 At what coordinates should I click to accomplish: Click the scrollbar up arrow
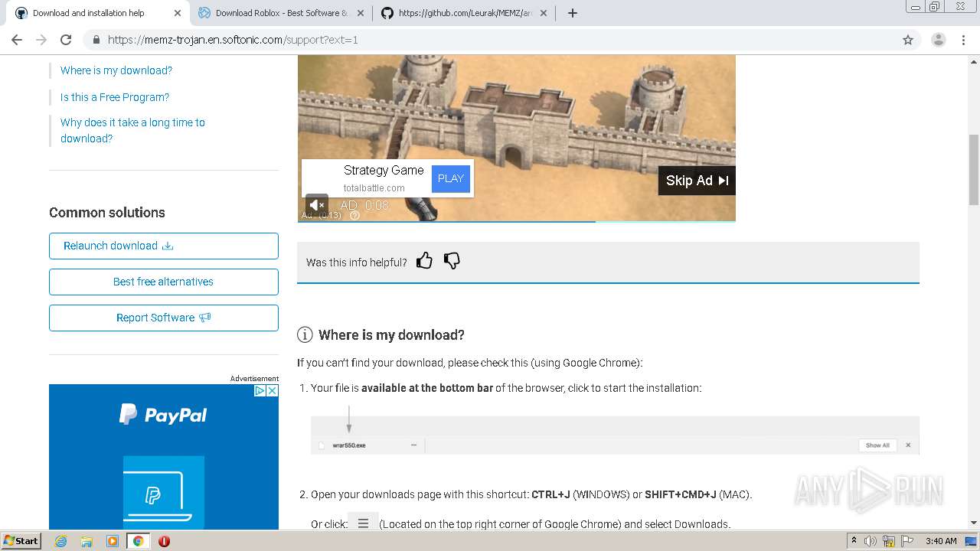[x=974, y=60]
